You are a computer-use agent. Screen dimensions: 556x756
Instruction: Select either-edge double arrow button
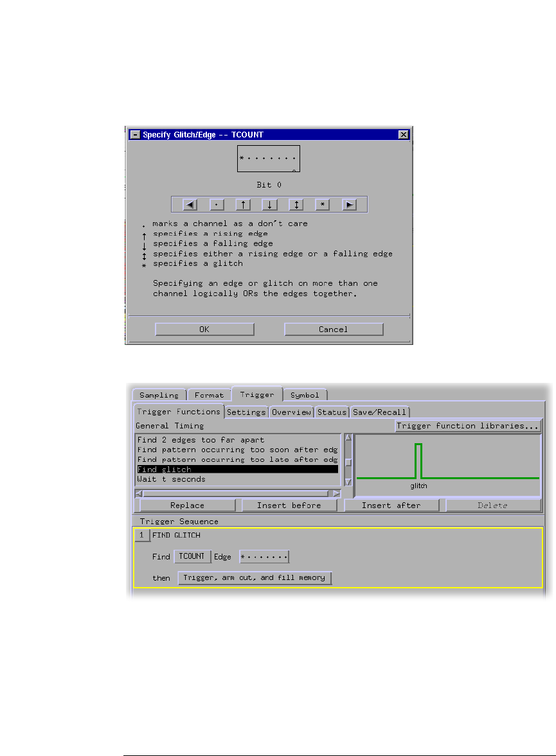pos(296,204)
